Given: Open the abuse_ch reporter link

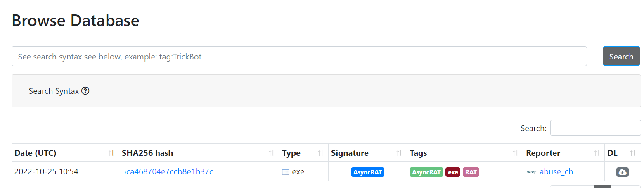Looking at the screenshot, I should pyautogui.click(x=556, y=172).
